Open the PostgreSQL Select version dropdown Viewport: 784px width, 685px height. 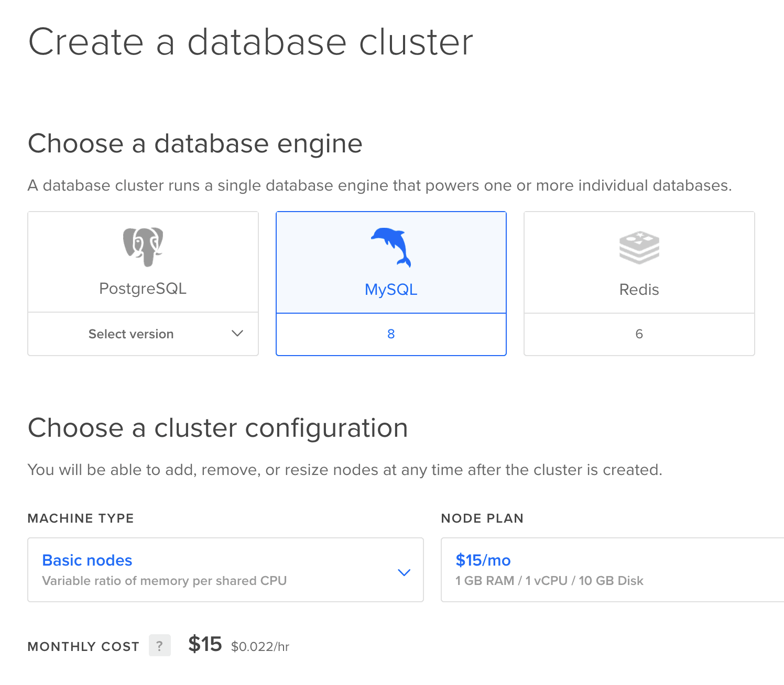pos(143,334)
